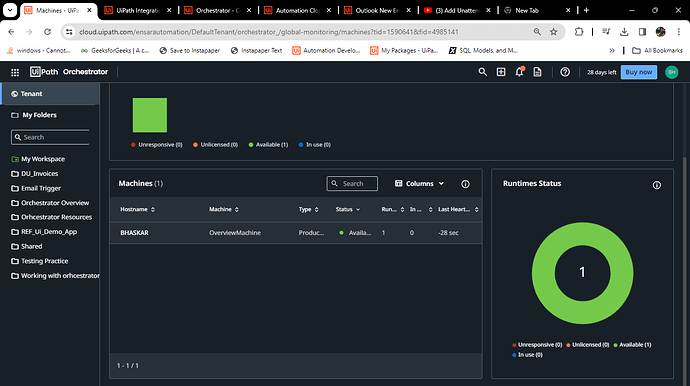Open the app launcher grid icon
Image resolution: width=690 pixels, height=386 pixels.
click(x=15, y=72)
